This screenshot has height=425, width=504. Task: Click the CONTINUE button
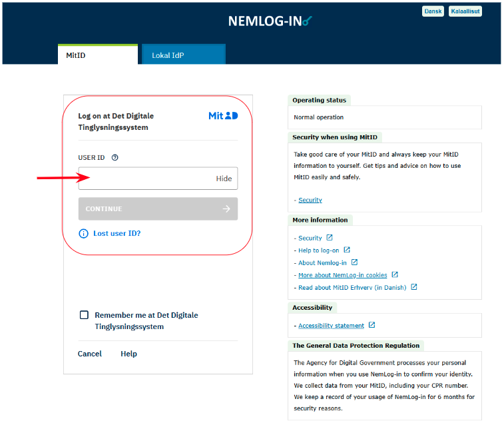click(158, 209)
